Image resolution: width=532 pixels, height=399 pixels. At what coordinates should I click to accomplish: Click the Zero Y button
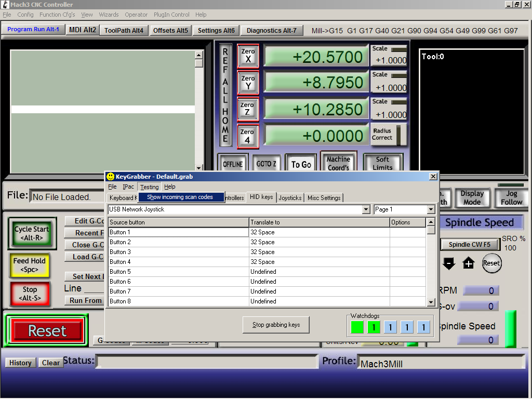248,83
